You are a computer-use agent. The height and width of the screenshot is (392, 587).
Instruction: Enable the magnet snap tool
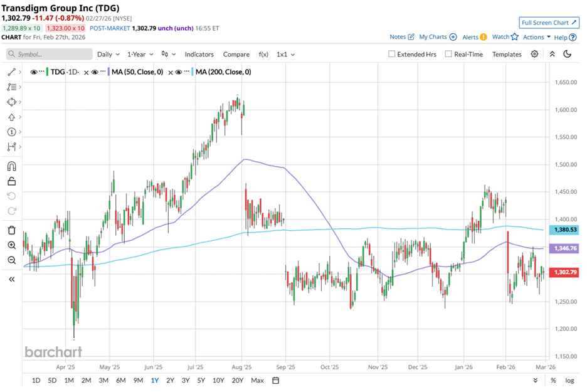pyautogui.click(x=11, y=166)
